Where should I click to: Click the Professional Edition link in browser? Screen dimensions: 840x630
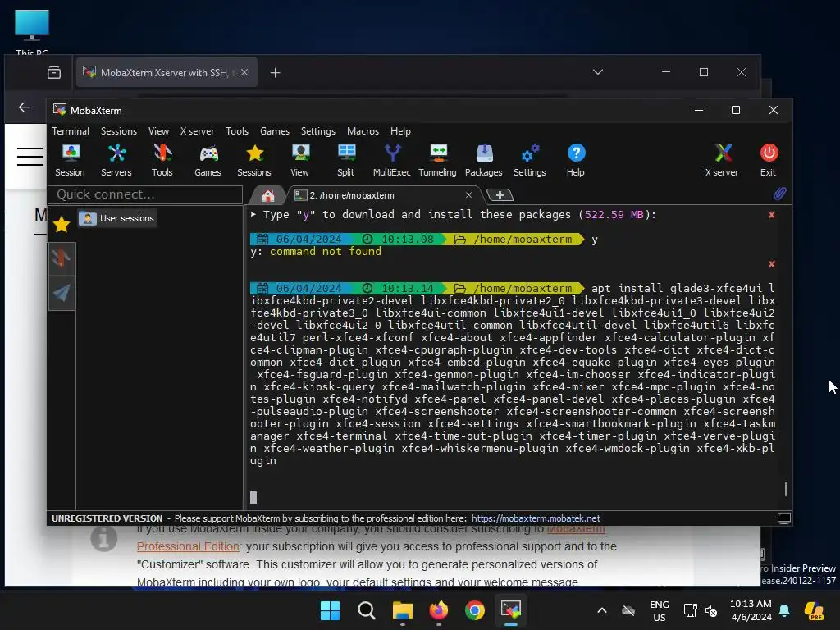188,546
